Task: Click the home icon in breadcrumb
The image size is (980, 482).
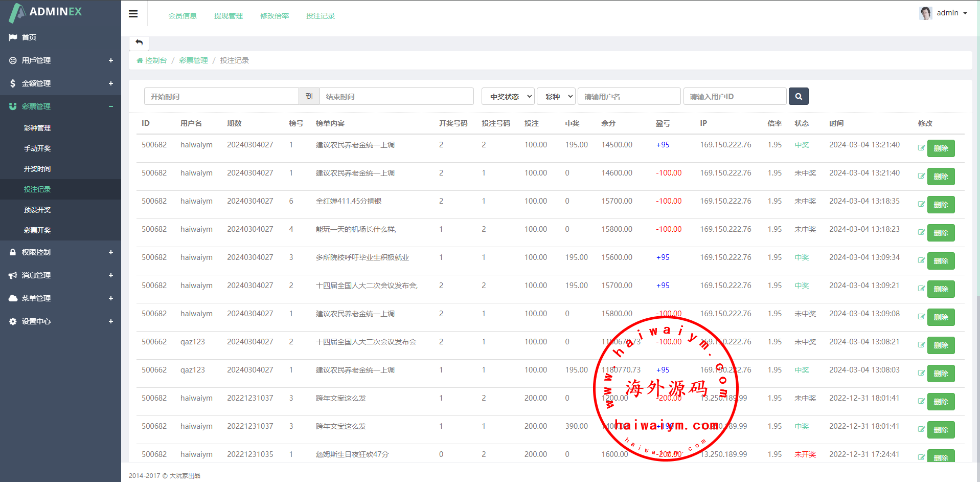Action: [140, 60]
